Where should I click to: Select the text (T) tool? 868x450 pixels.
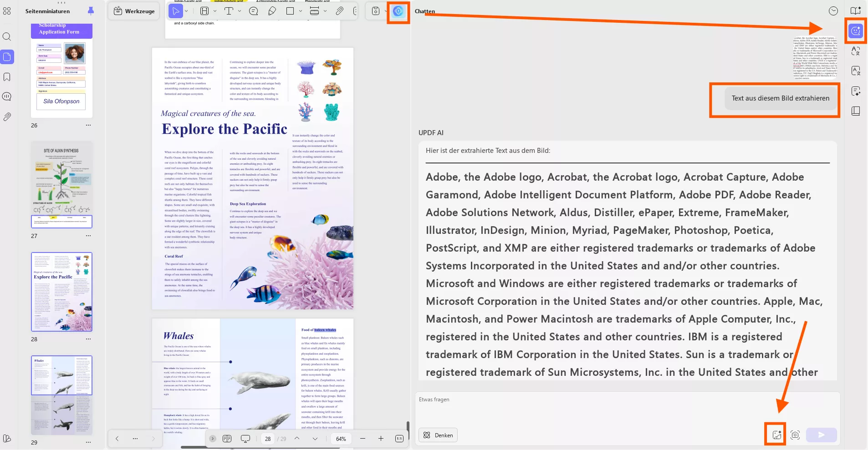click(x=229, y=11)
